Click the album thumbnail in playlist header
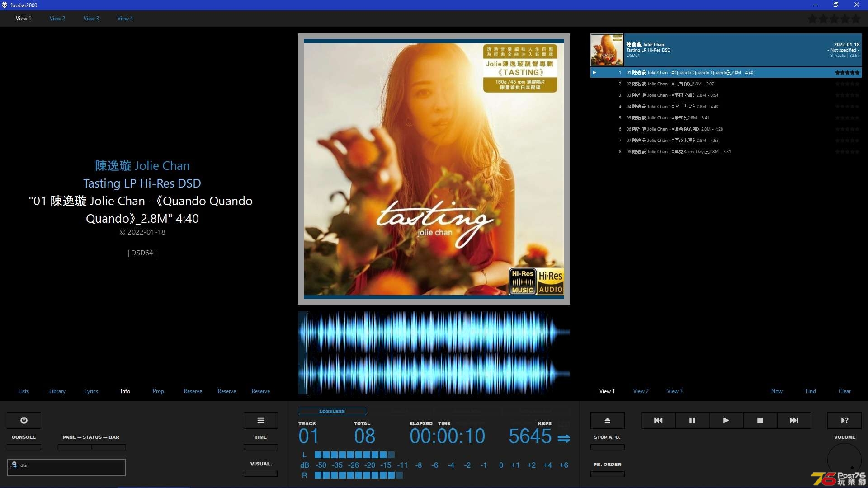This screenshot has height=488, width=868. pos(607,50)
